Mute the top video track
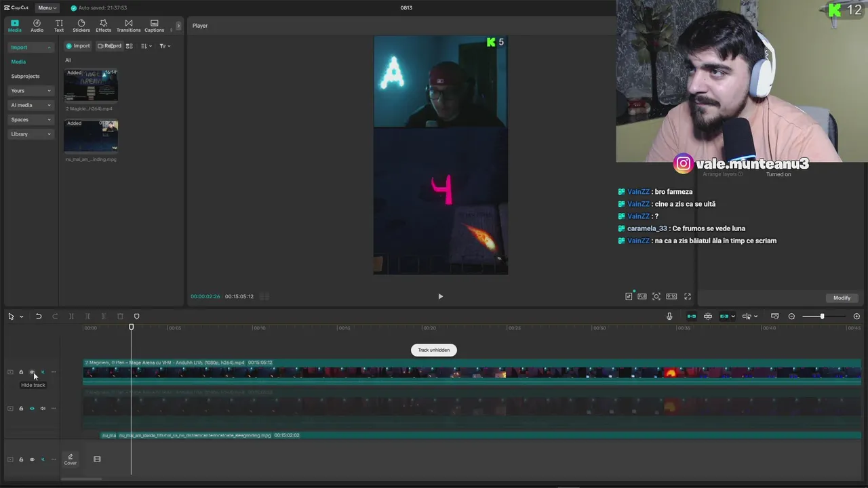The image size is (868, 488). (x=43, y=372)
